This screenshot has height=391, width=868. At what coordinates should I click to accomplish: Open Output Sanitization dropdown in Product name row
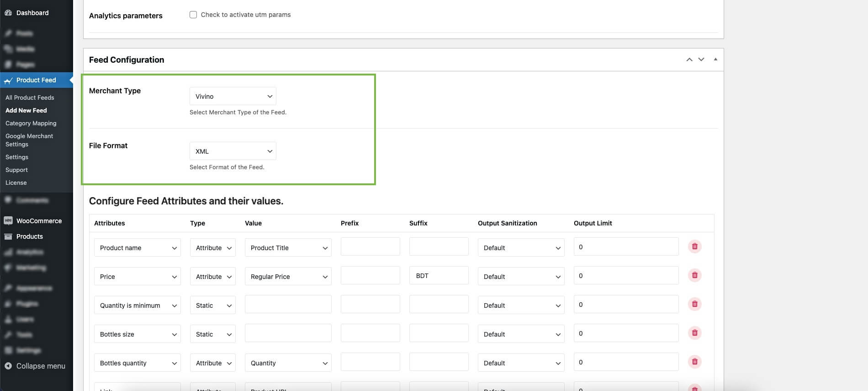click(x=521, y=247)
